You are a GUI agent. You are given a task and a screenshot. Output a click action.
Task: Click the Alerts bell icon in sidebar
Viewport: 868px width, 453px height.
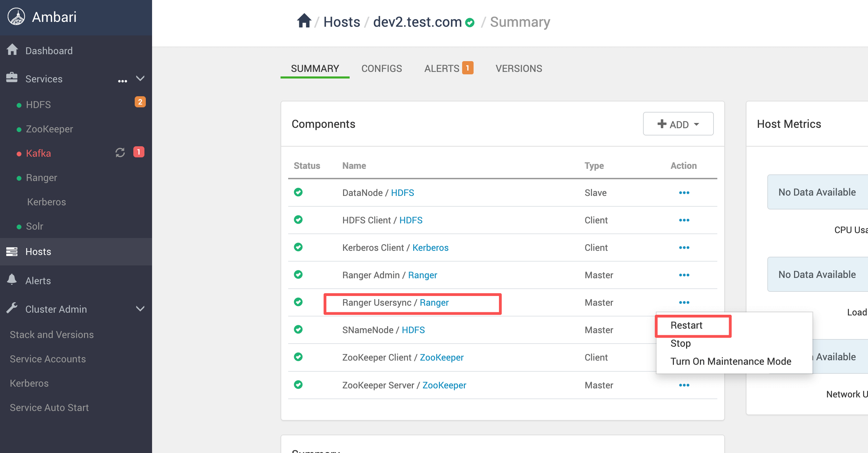[x=12, y=280]
